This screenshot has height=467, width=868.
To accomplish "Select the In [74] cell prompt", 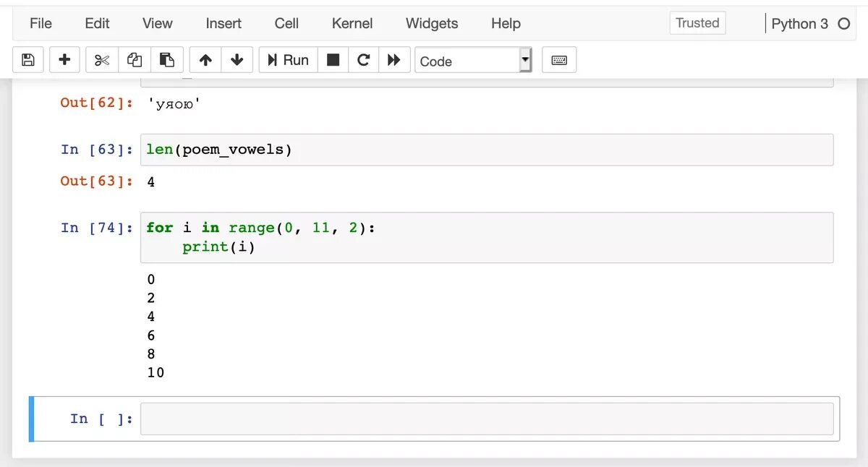I will pyautogui.click(x=97, y=228).
